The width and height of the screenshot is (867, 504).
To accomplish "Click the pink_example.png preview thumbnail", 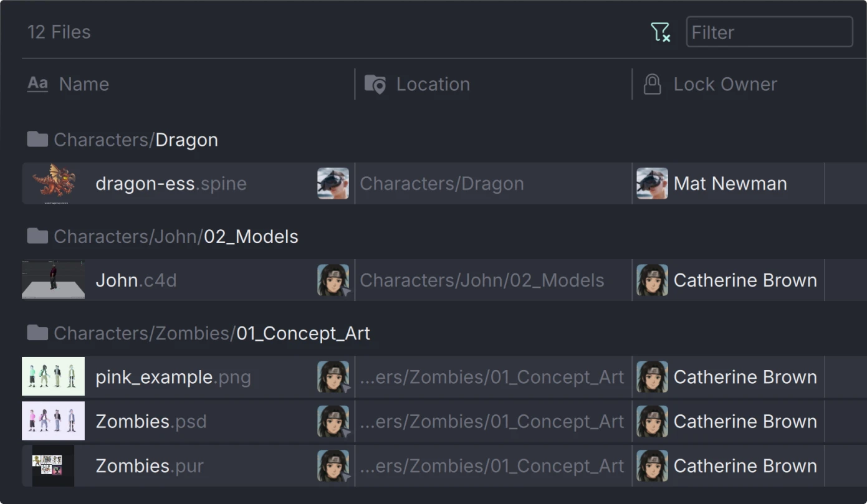I will tap(53, 377).
